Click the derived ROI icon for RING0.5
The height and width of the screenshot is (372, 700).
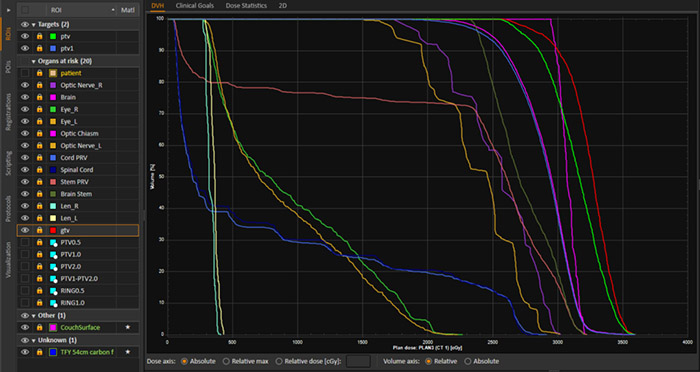tap(53, 291)
